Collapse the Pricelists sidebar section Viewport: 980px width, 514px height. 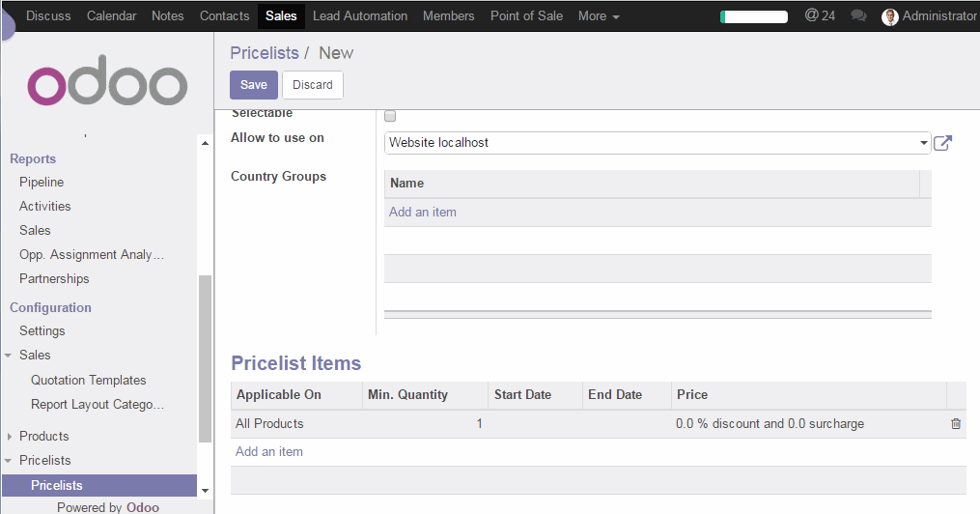[x=44, y=460]
